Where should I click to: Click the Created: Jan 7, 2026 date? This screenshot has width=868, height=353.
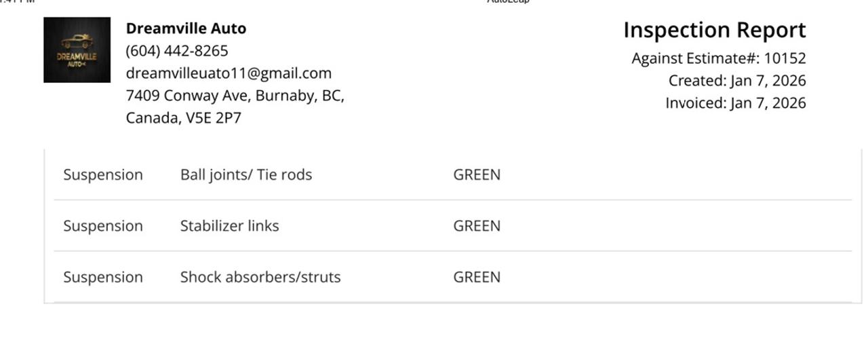[737, 81]
